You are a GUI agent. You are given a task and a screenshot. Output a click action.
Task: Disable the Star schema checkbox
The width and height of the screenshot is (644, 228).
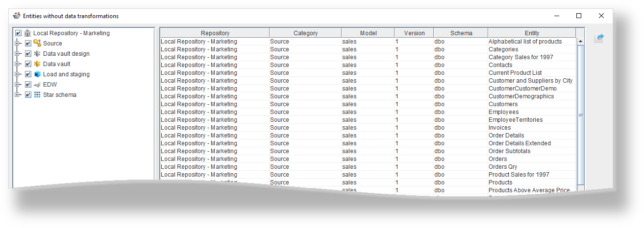pyautogui.click(x=28, y=95)
